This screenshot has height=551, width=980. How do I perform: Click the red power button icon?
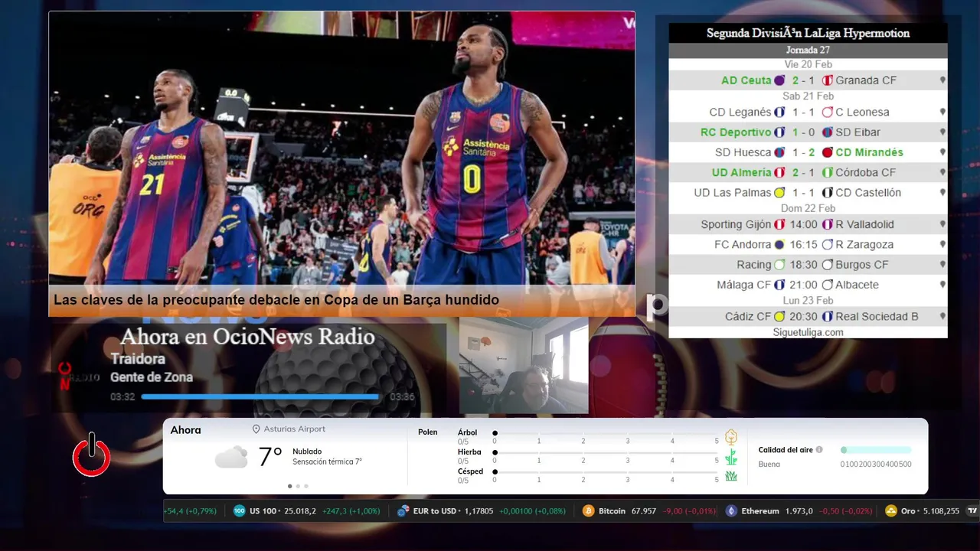point(92,455)
